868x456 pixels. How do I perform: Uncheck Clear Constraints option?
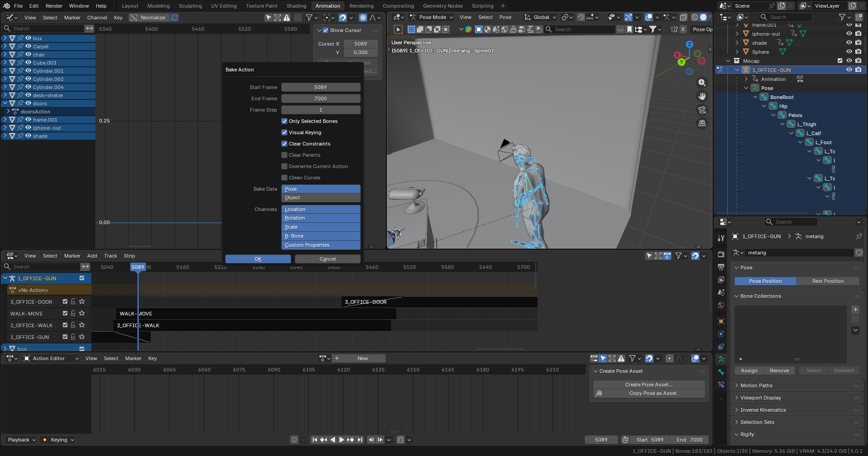(x=284, y=144)
